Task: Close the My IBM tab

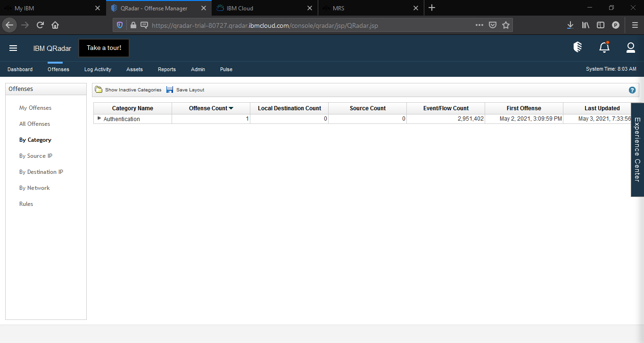Action: 98,8
